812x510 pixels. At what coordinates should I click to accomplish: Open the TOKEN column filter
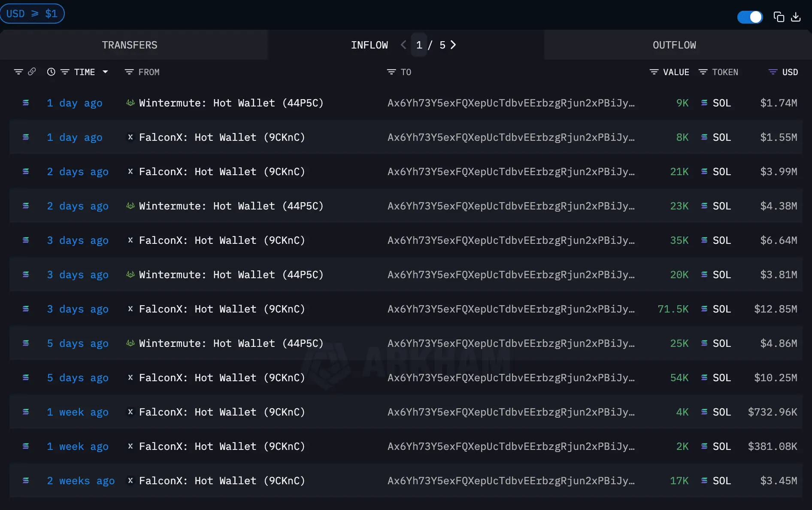pos(703,72)
